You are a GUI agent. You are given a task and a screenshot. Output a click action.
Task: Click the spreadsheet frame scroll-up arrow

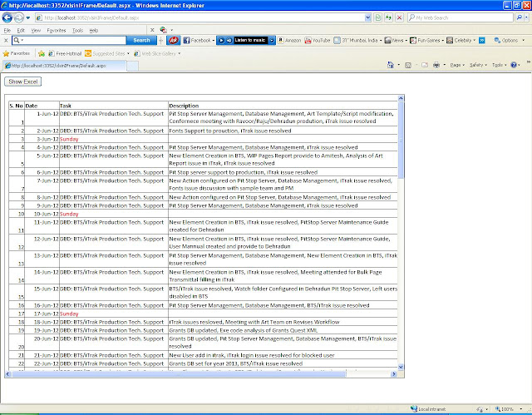click(x=401, y=98)
